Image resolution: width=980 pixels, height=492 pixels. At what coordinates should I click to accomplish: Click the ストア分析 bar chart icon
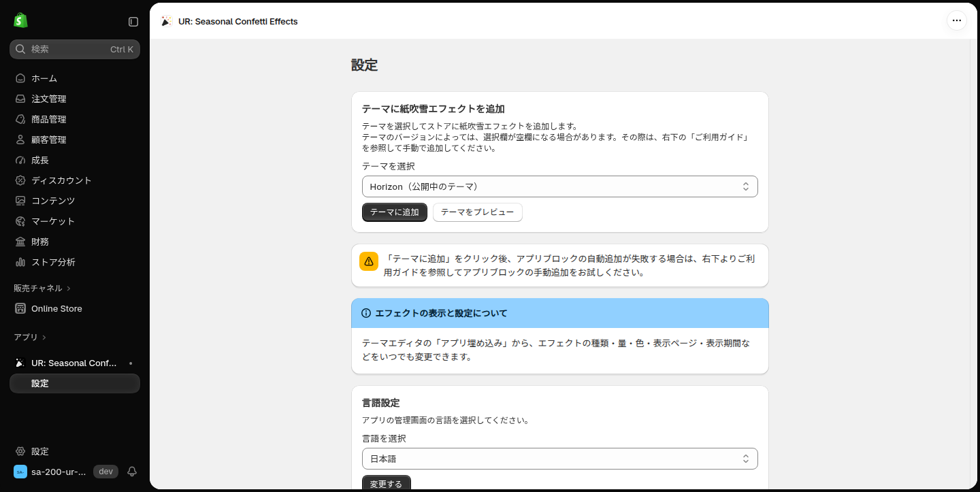click(20, 262)
